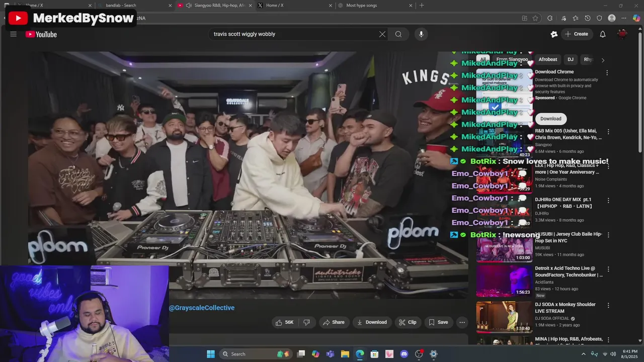Open Edge browser essentials shield icon
Screen dimensions: 644x362
pos(599,18)
